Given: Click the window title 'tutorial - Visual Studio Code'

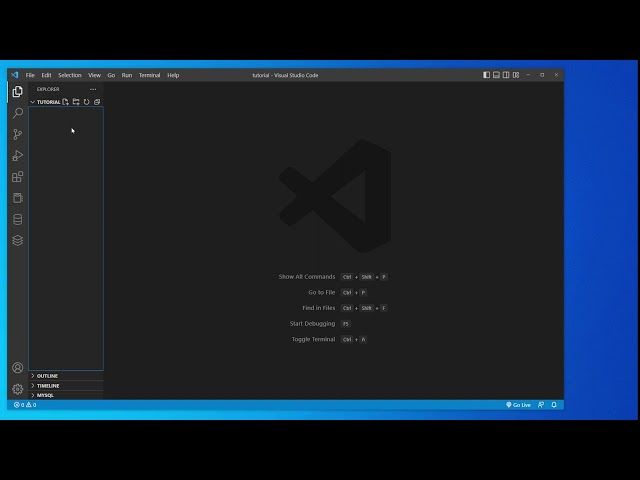Looking at the screenshot, I should point(285,75).
